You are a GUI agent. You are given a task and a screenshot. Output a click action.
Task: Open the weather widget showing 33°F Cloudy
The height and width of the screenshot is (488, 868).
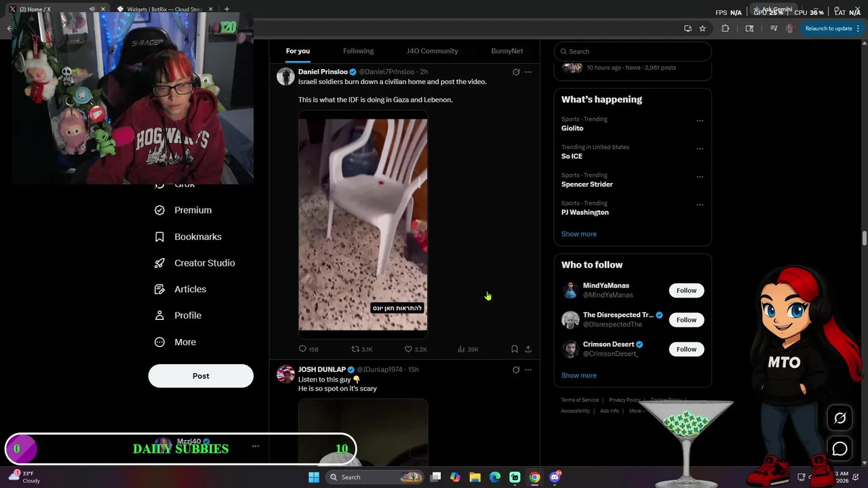click(24, 477)
